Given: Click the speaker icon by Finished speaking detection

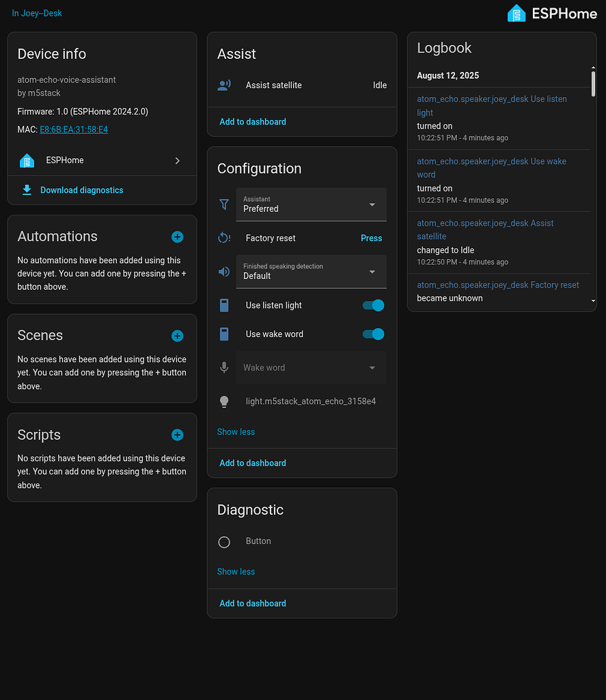Looking at the screenshot, I should (x=223, y=271).
